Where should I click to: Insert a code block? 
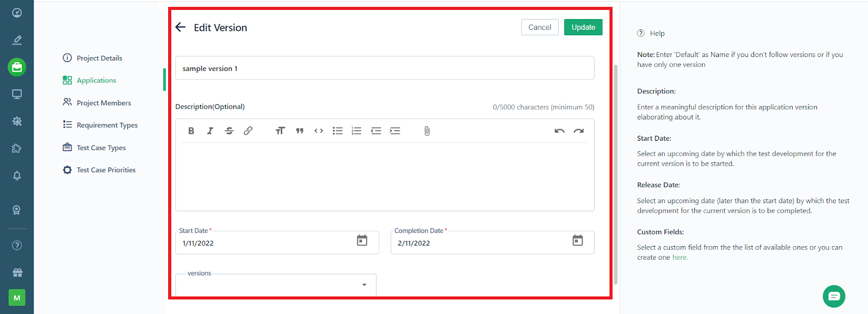pyautogui.click(x=318, y=131)
